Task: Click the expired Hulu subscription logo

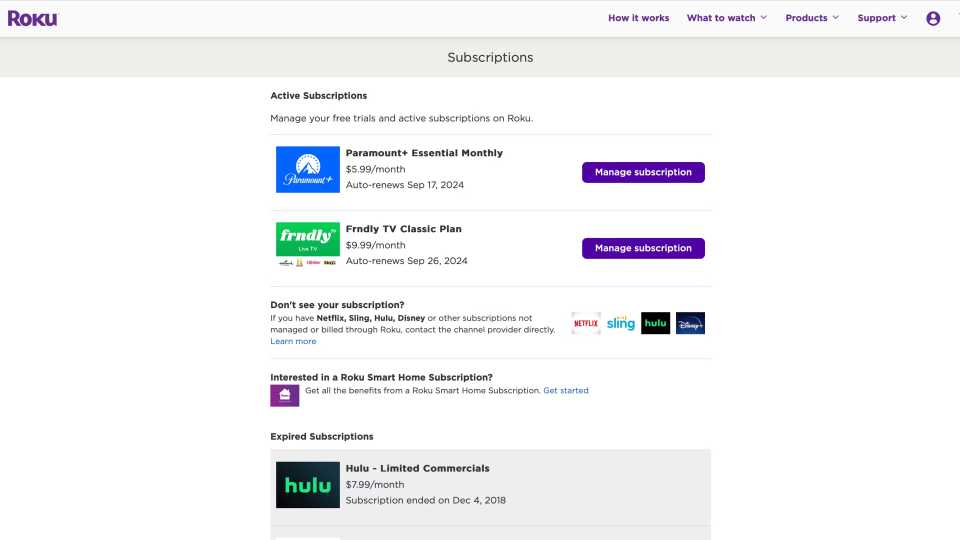Action: point(308,485)
